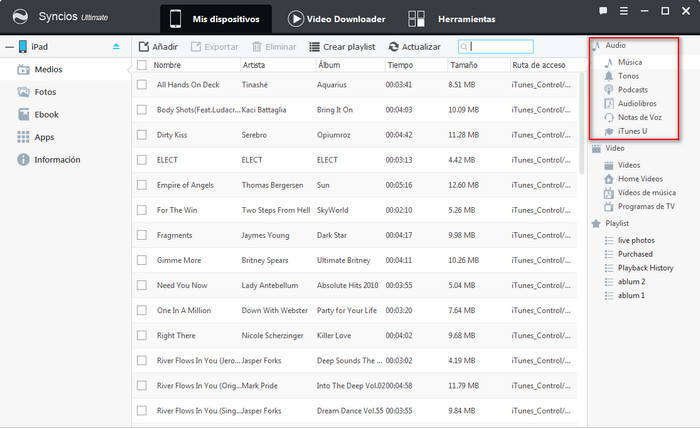Check the box for Fragments
Viewport: 700px width, 428px height.
pos(142,235)
